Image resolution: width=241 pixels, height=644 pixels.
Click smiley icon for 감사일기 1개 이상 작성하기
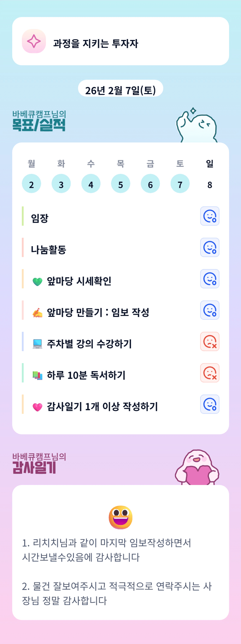point(210,404)
